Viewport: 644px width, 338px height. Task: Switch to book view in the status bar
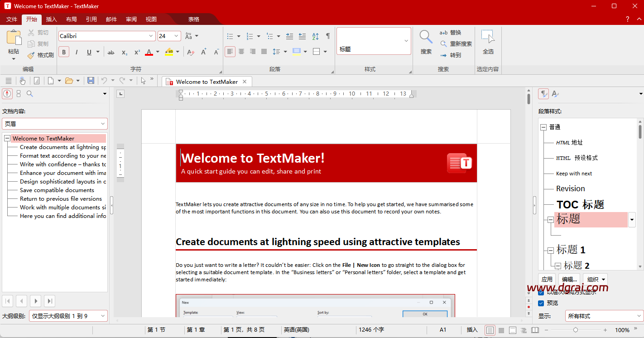coord(535,330)
